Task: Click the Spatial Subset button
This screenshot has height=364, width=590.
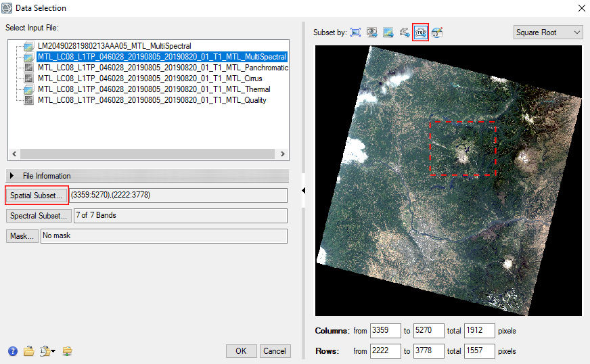Action: point(37,196)
